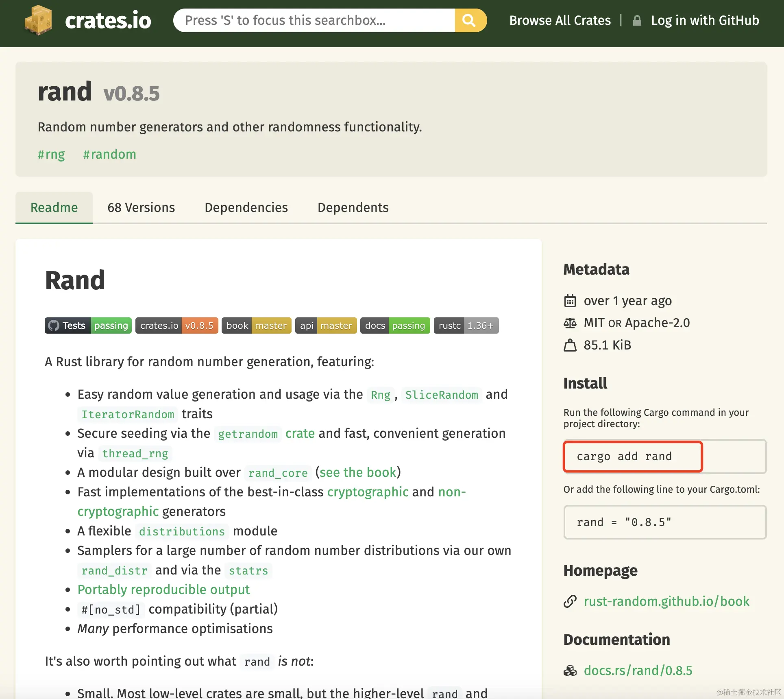Click the '#[no_std]' code text
The height and width of the screenshot is (699, 784).
click(x=111, y=609)
